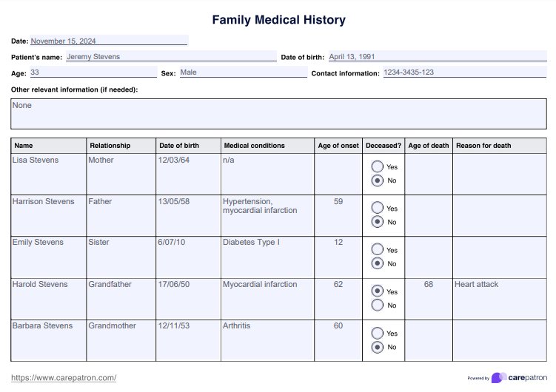The height and width of the screenshot is (392, 556).
Task: Click Harold Stevens' Reason for death cell
Action: [x=500, y=299]
